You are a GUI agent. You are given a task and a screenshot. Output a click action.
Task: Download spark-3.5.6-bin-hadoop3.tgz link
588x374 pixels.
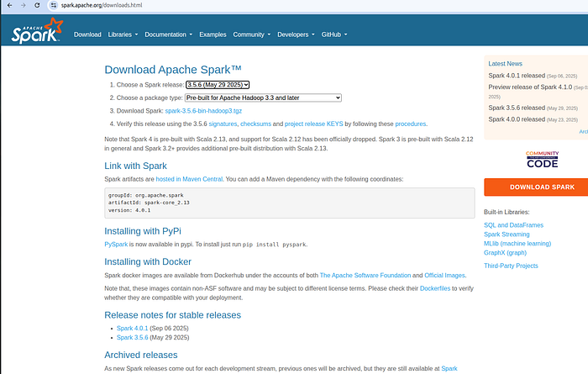203,111
